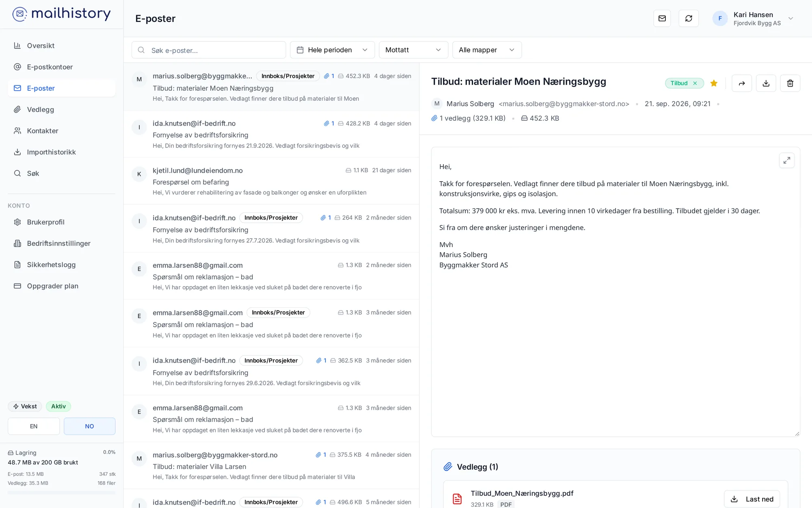The image size is (812, 508).
Task: Toggle the yellow star on the email
Action: pyautogui.click(x=714, y=83)
